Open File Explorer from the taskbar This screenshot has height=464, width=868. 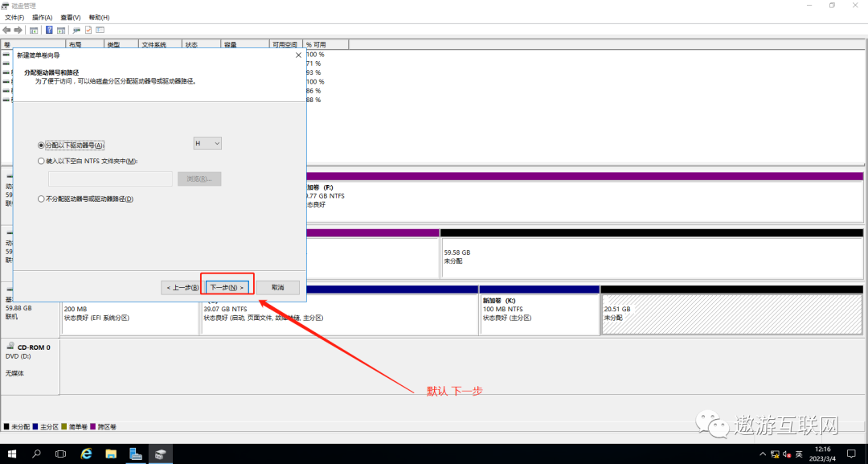coord(111,454)
